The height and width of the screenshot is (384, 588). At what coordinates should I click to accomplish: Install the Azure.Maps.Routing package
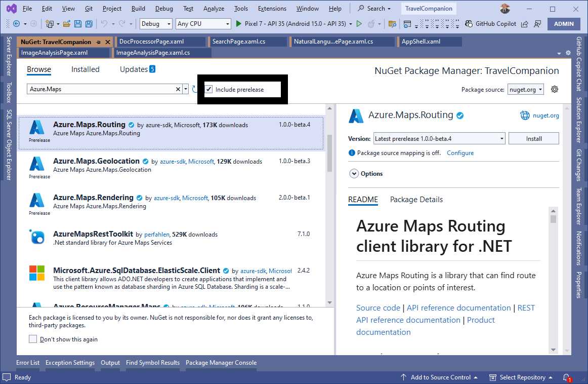533,138
